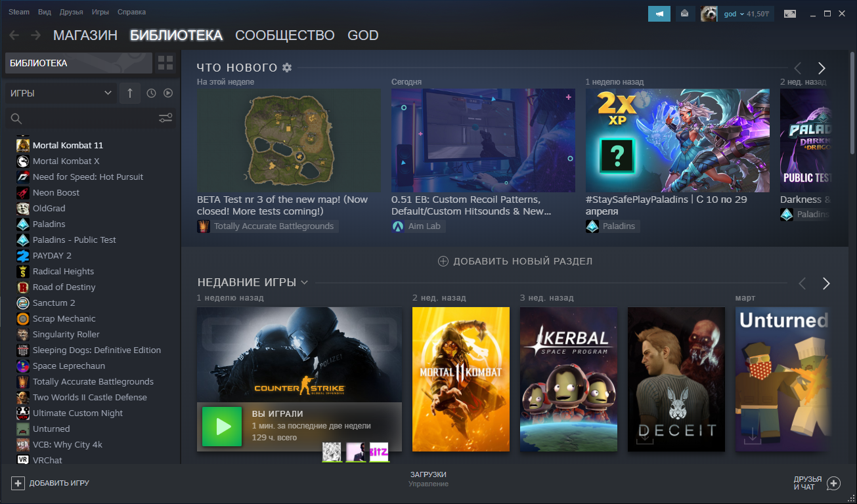
Task: Open the Steam menu
Action: tap(19, 12)
